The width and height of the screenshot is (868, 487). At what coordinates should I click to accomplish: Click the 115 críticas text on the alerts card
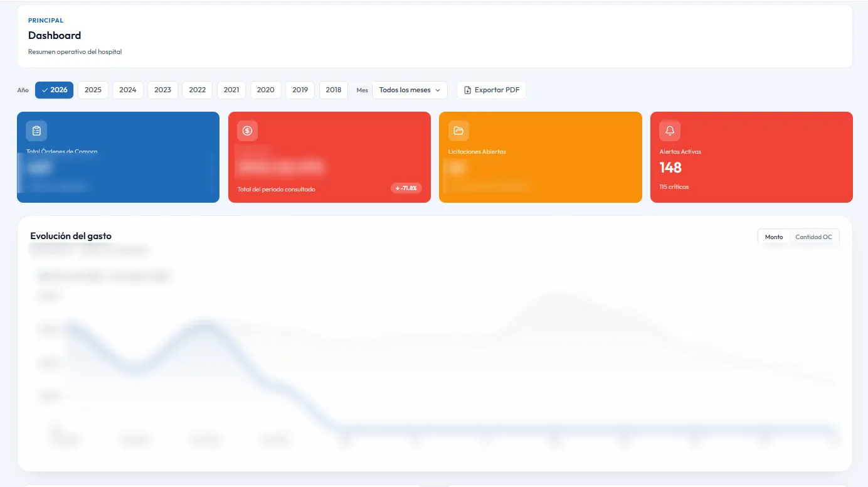coord(674,186)
